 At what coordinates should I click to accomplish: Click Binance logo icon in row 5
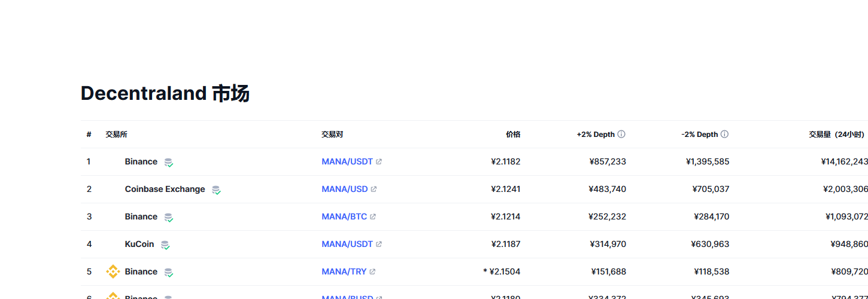pos(113,271)
